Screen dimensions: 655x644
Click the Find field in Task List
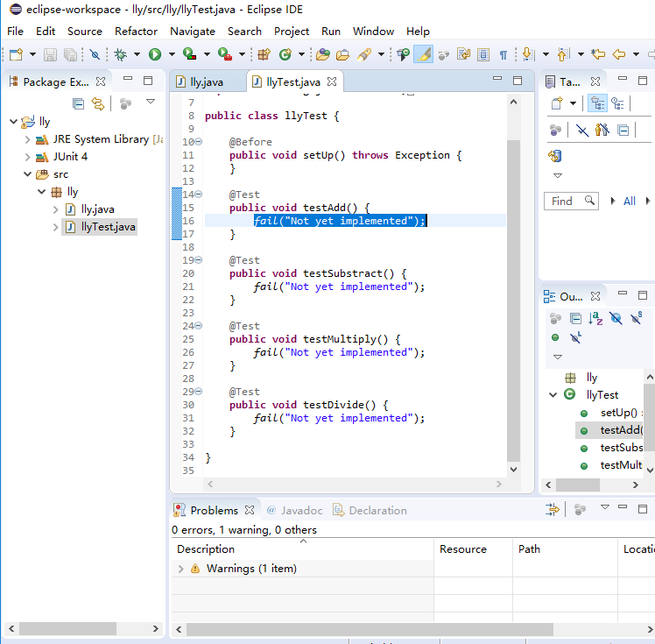(x=563, y=201)
